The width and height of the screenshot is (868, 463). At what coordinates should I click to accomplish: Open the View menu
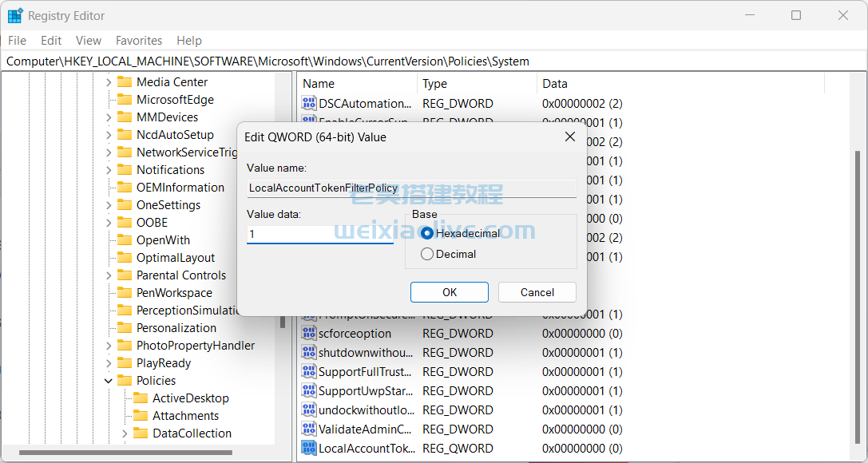click(88, 40)
